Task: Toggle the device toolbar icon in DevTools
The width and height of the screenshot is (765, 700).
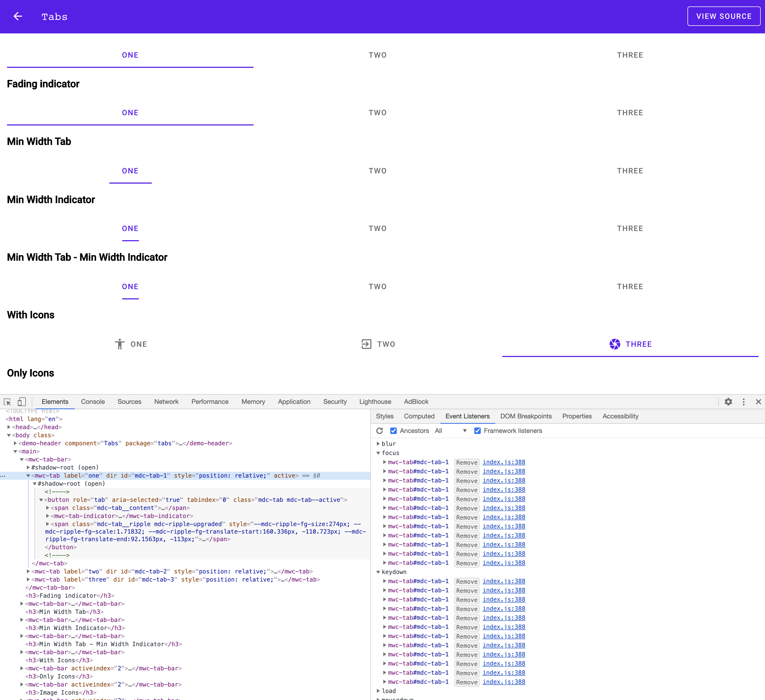Action: 22,402
